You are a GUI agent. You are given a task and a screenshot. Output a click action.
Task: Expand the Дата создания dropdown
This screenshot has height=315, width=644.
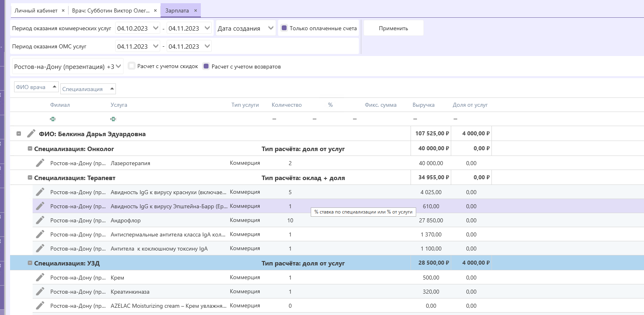[270, 28]
